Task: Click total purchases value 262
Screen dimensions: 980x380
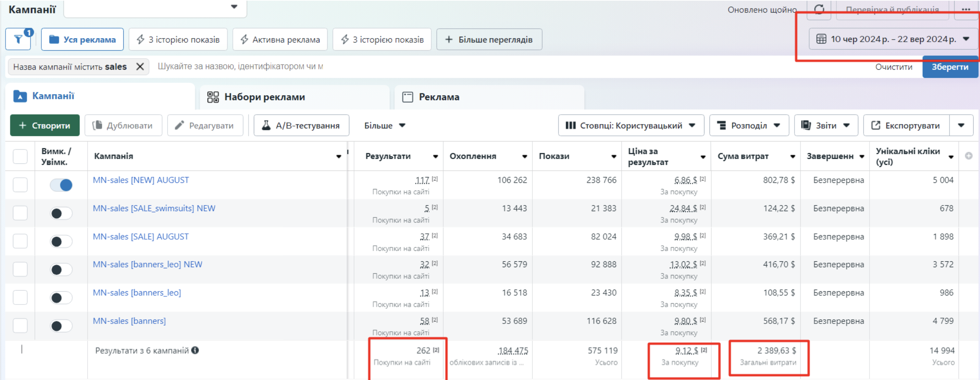Action: (x=423, y=350)
